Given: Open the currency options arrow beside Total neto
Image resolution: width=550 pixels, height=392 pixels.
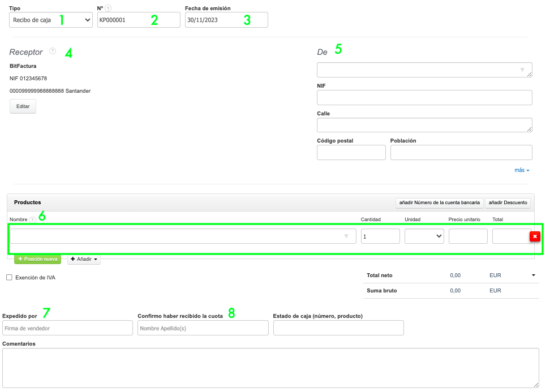Looking at the screenshot, I should (533, 275).
